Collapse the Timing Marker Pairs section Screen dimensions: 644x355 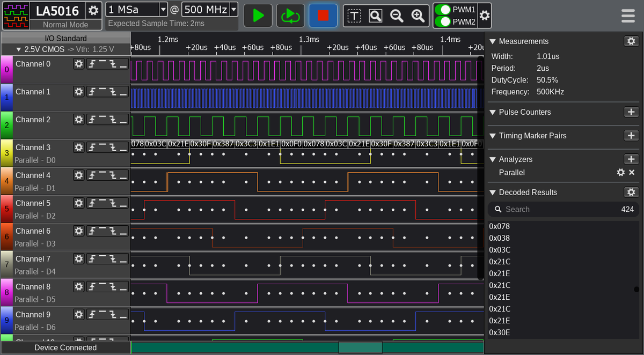click(493, 136)
